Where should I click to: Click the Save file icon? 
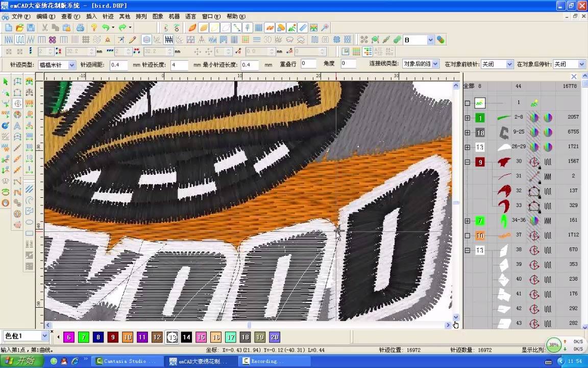click(x=31, y=28)
